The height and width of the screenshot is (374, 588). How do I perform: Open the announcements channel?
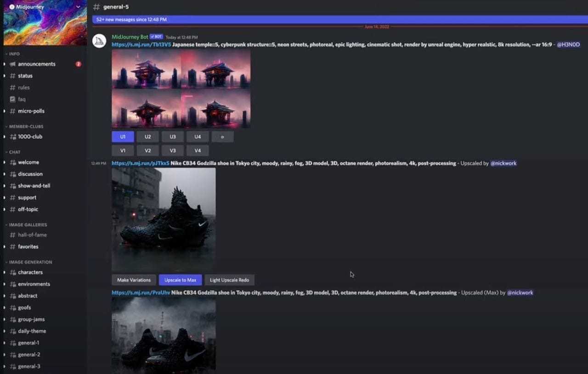(x=37, y=64)
